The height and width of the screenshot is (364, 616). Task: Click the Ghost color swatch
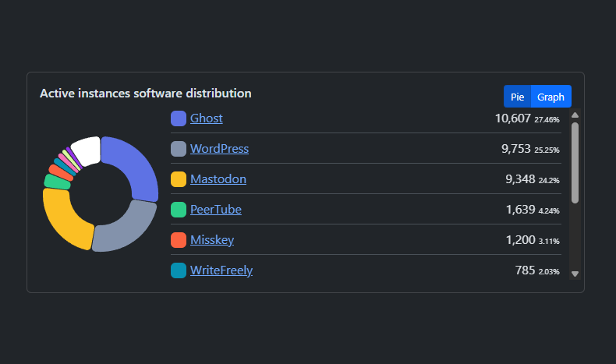(x=178, y=118)
